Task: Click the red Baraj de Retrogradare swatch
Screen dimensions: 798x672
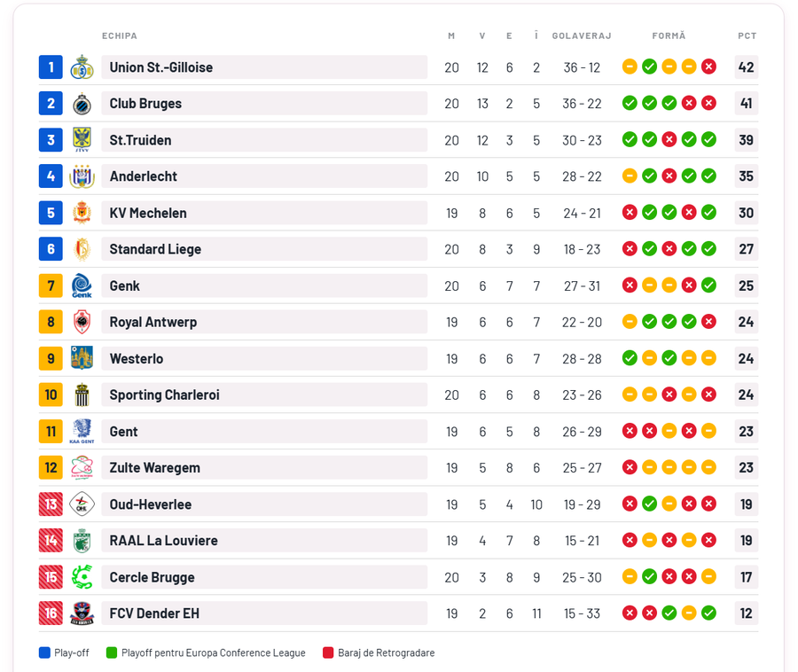Action: click(328, 652)
